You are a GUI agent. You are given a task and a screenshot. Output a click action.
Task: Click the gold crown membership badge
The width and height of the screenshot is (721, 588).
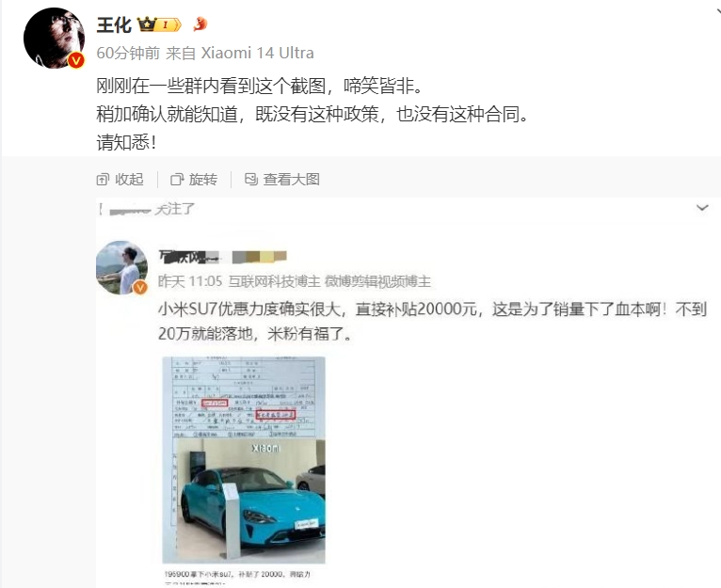click(160, 24)
